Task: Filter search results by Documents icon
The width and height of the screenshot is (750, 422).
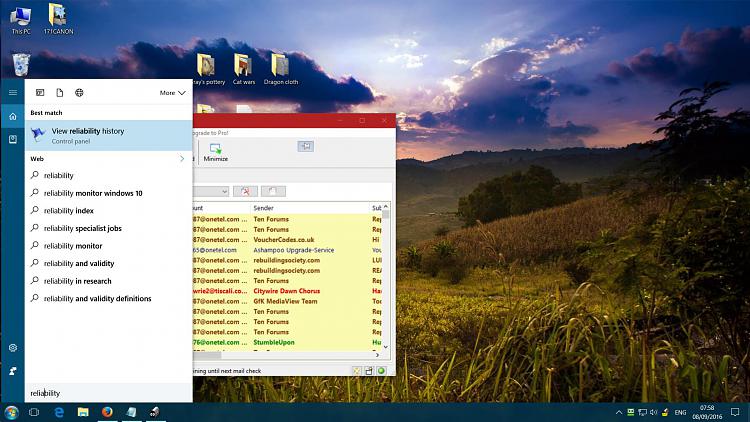Action: point(60,93)
